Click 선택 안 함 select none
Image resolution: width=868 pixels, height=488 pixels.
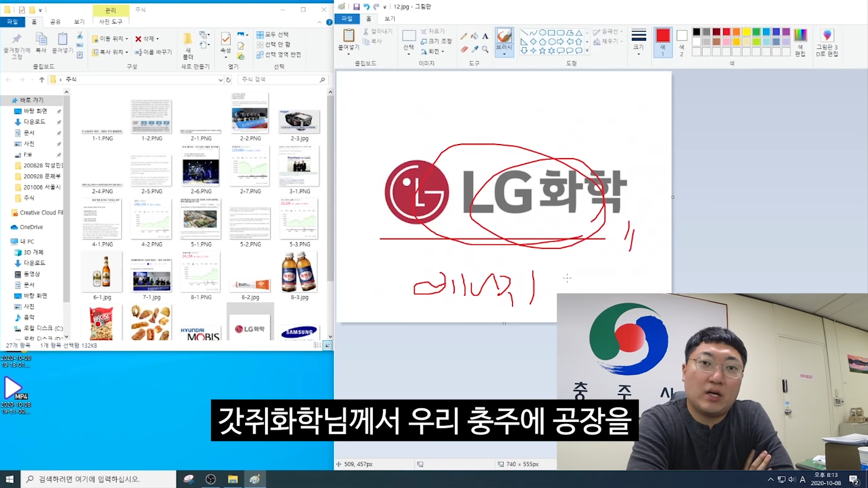click(x=274, y=44)
